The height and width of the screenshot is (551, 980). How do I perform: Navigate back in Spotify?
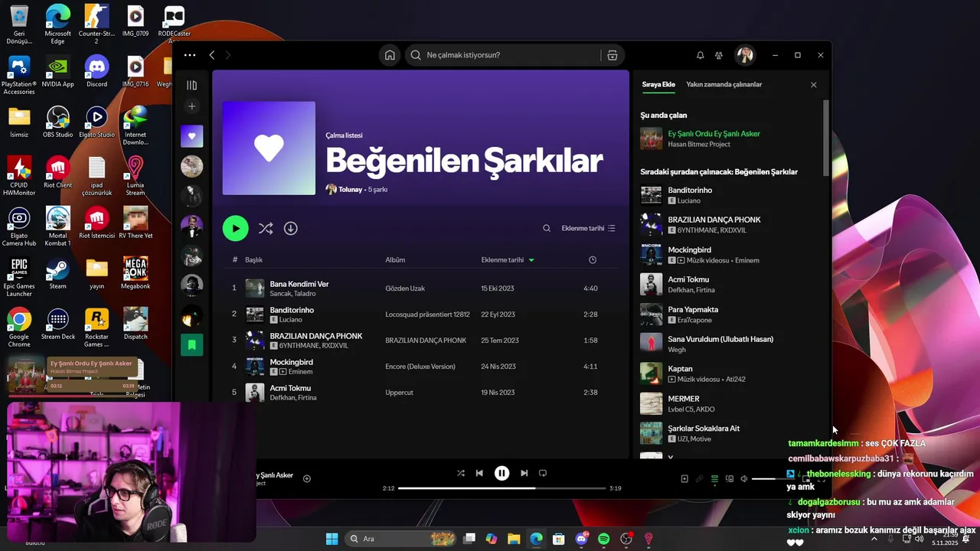tap(212, 55)
